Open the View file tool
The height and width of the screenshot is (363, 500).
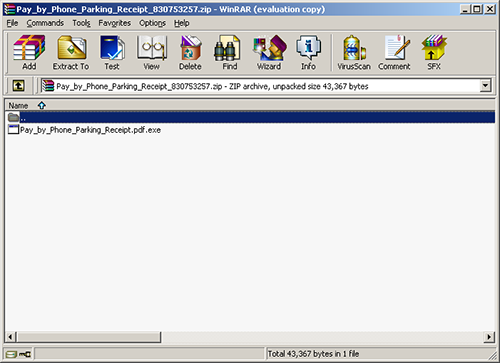[151, 53]
